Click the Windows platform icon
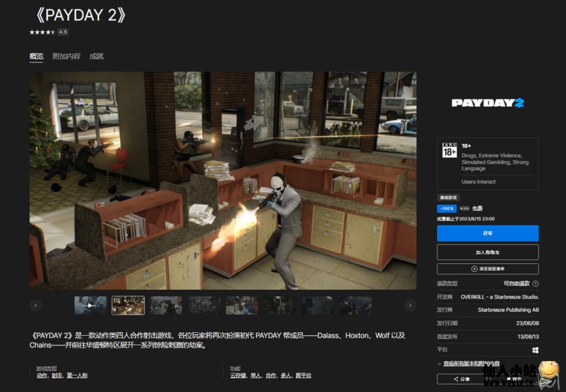Viewport: 566px width, 392px height. (x=535, y=350)
